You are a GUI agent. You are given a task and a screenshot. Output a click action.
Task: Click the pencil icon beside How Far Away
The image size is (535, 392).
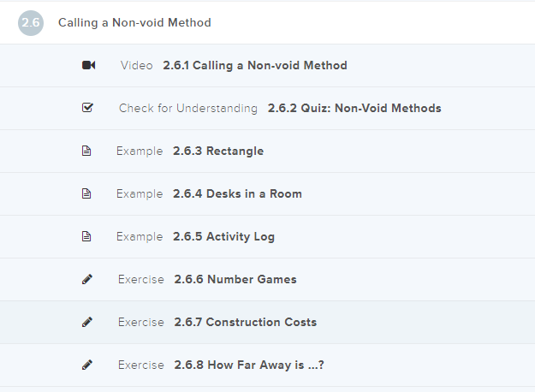87,365
